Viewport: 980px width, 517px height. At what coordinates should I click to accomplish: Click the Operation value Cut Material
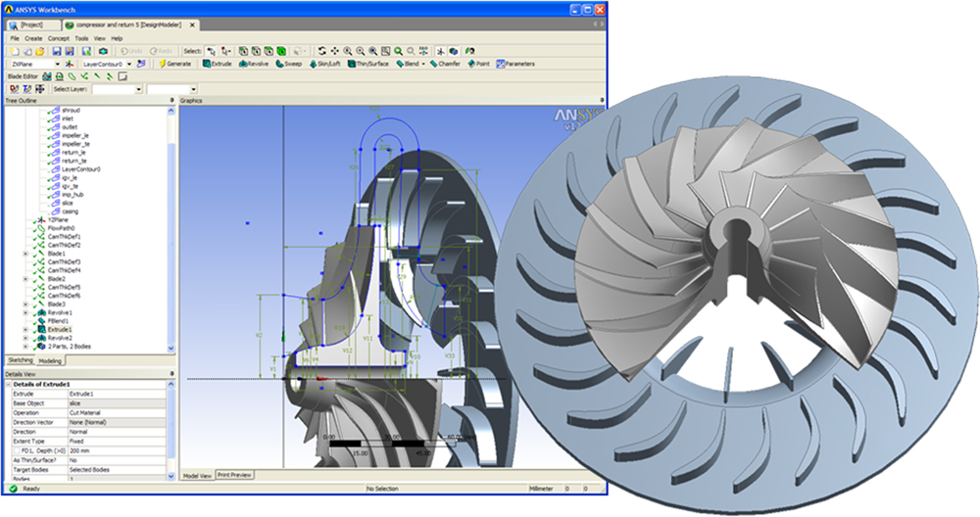pos(117,413)
